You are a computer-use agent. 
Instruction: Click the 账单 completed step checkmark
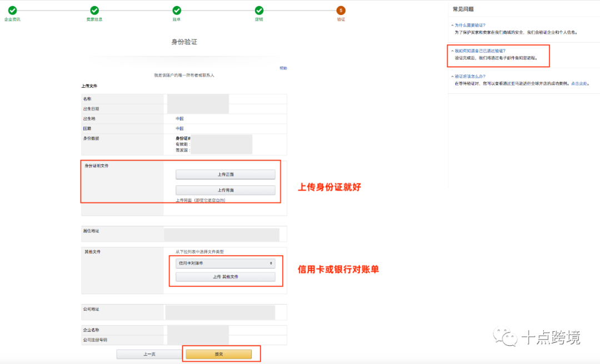[x=177, y=11]
